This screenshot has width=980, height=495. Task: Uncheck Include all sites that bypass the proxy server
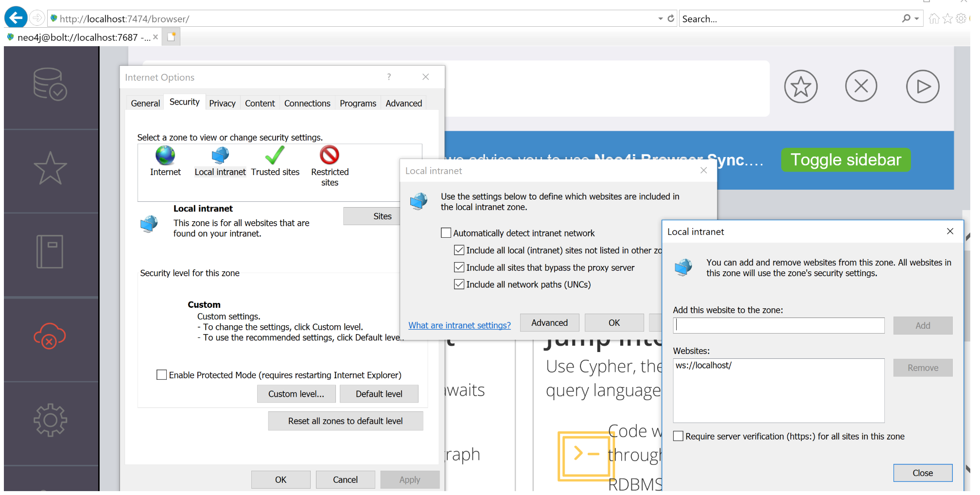click(x=459, y=267)
